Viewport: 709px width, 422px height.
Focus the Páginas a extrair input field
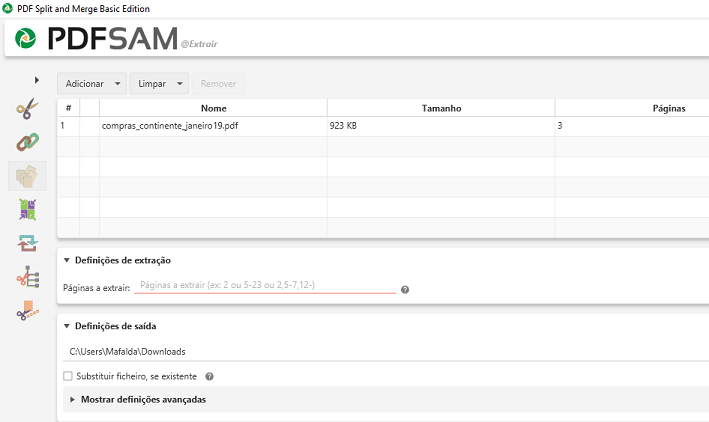click(265, 285)
